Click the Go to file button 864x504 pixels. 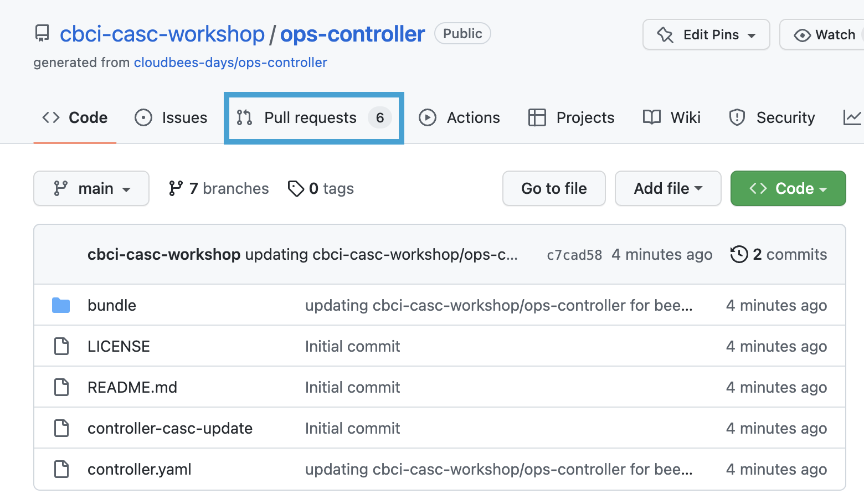554,188
